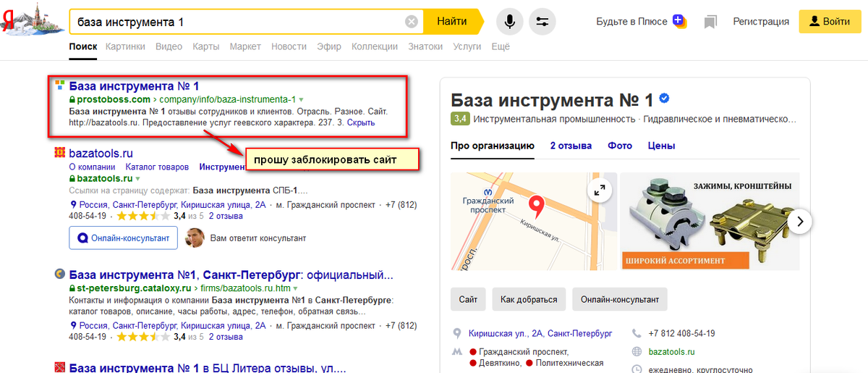Show next photo with right arrow
Viewport: 868px width, 373px height.
point(799,221)
